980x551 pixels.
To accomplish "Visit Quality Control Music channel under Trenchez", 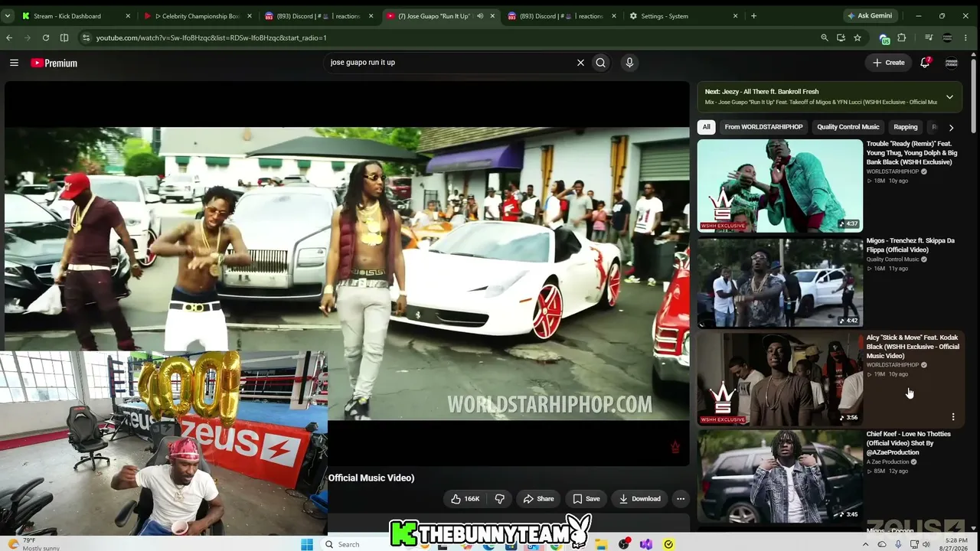I will coord(893,259).
